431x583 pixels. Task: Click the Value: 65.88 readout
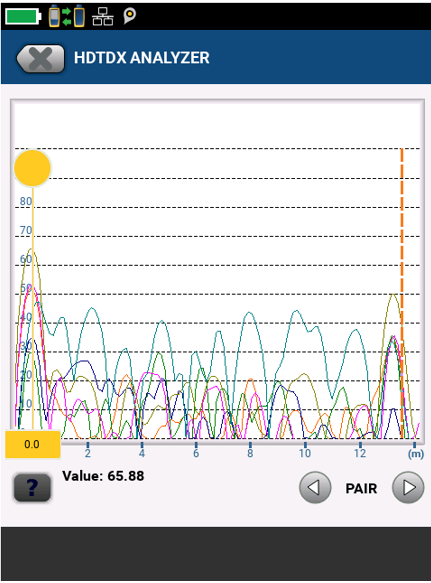[x=103, y=476]
